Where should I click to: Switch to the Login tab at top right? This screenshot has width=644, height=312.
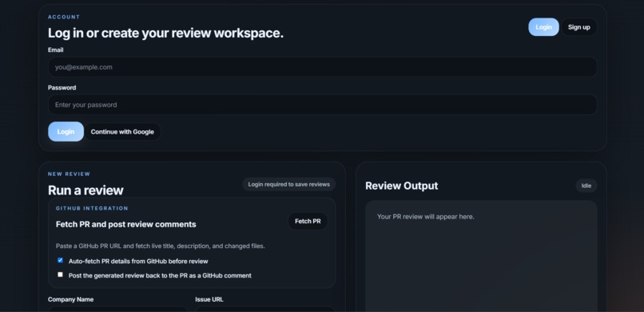543,27
